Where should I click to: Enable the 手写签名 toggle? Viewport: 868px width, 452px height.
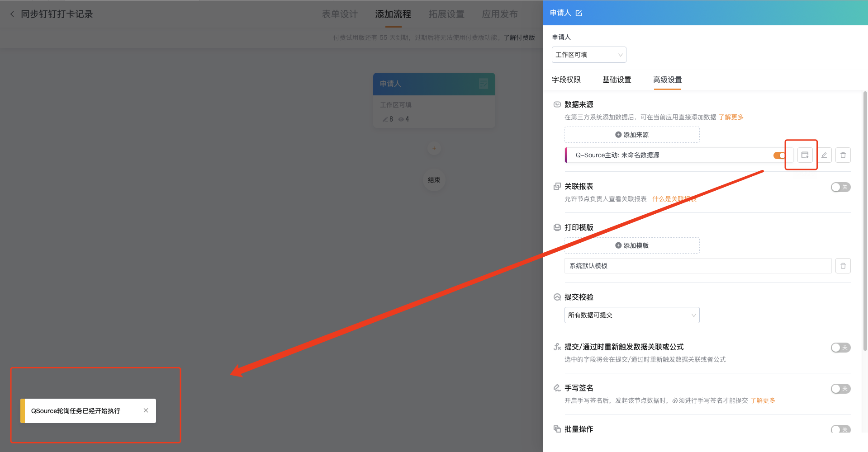pyautogui.click(x=840, y=389)
